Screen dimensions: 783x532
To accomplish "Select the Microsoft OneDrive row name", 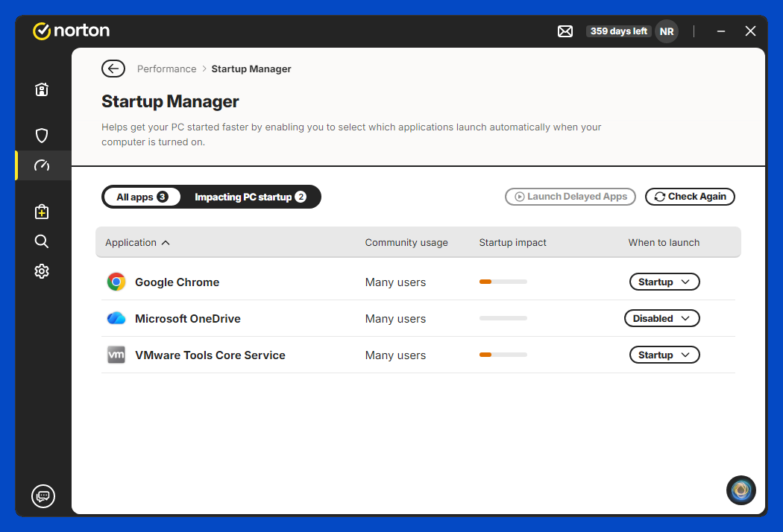I will [x=188, y=319].
